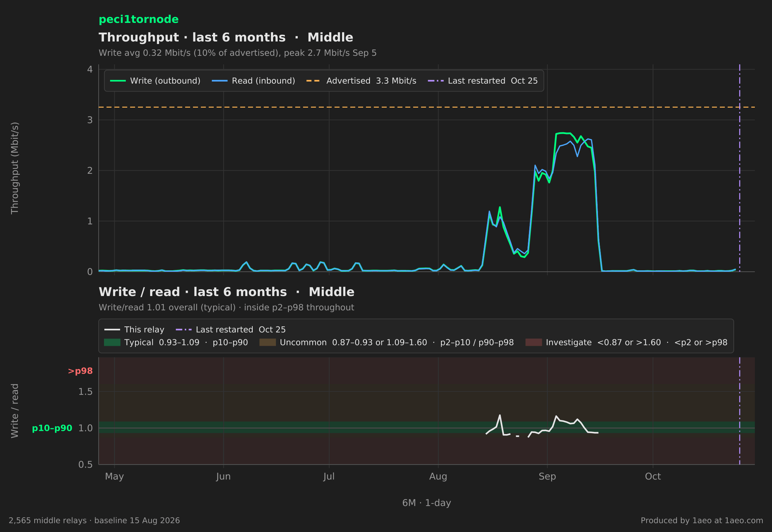The height and width of the screenshot is (532, 772).
Task: Click the Throughput last 6 months heading
Action: (226, 38)
